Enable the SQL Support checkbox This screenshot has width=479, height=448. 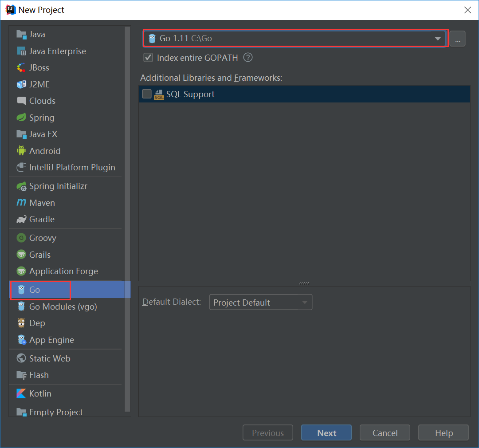click(x=147, y=94)
